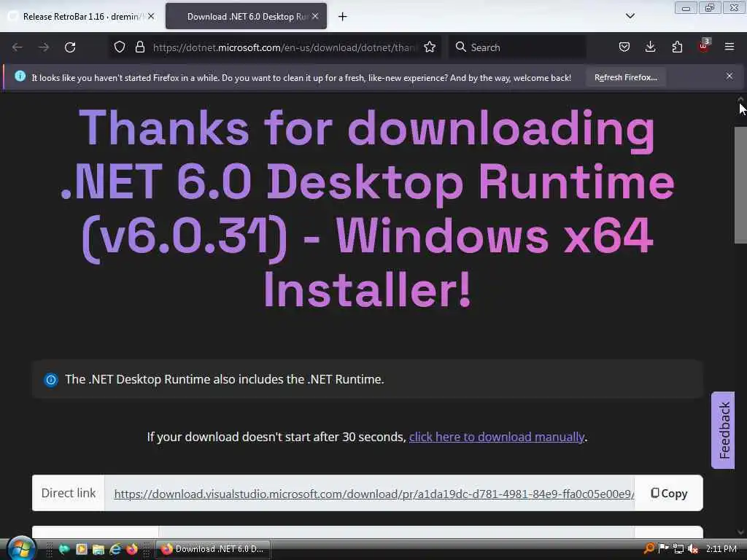The height and width of the screenshot is (560, 747).
Task: Open the list all tabs dropdown
Action: 630,16
